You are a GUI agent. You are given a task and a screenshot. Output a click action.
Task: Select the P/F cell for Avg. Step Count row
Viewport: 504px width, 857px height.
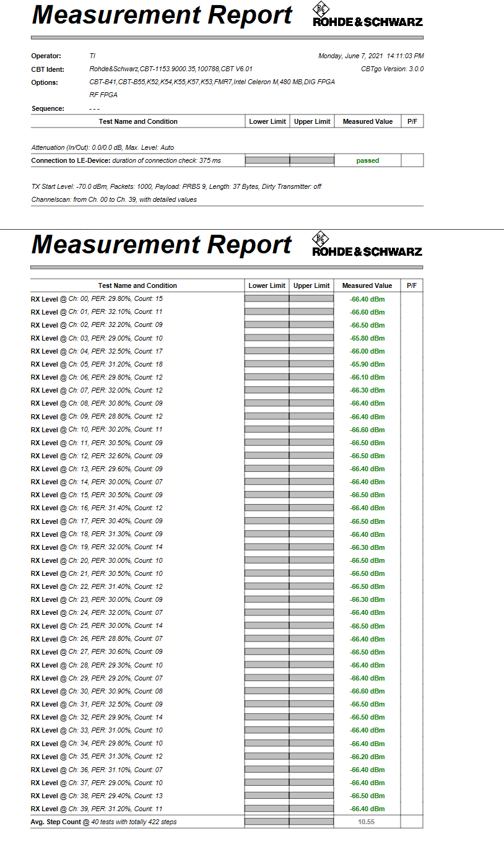tap(412, 822)
